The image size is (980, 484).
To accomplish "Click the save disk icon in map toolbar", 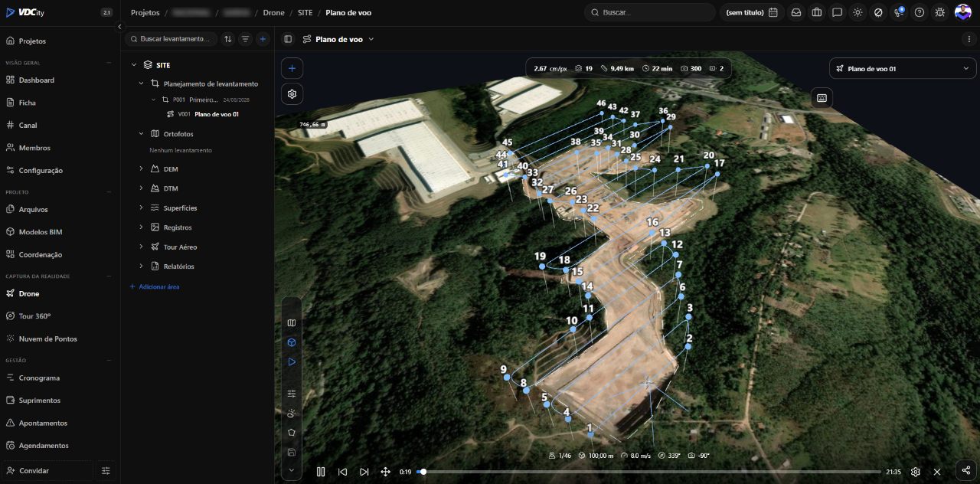I will [x=292, y=452].
